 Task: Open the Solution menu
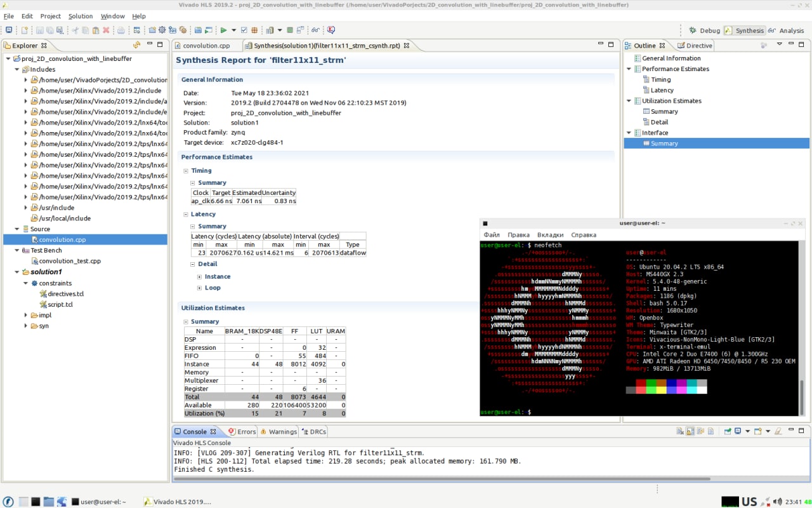coord(81,16)
